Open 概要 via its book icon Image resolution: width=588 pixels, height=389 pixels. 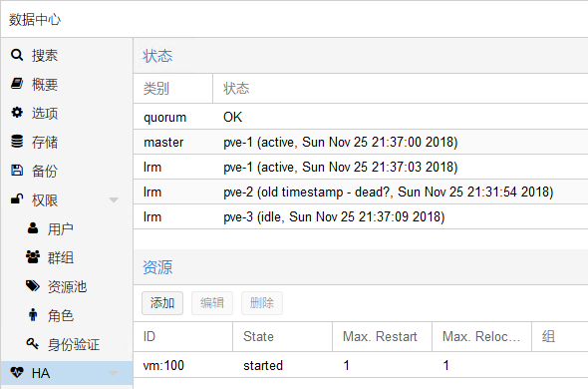[17, 84]
